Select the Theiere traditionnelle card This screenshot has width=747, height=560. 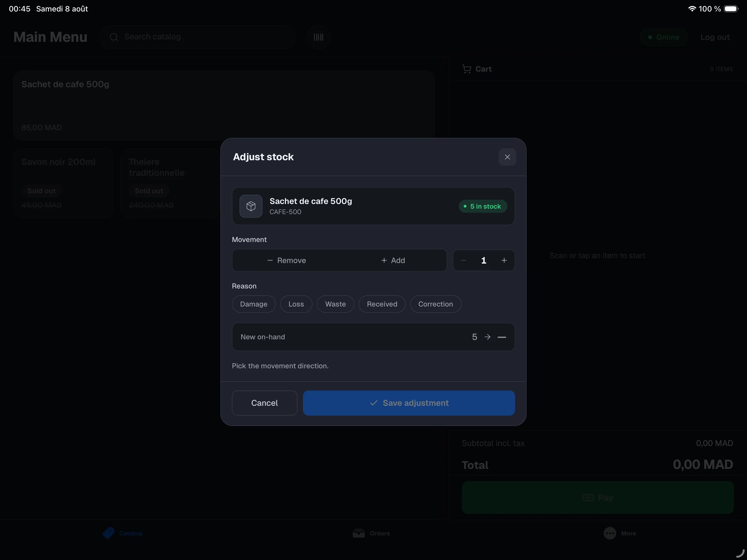pos(170,183)
